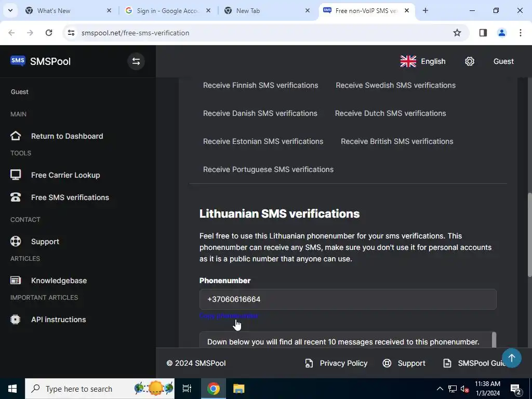Open the Knowledgebase articles

click(x=59, y=281)
